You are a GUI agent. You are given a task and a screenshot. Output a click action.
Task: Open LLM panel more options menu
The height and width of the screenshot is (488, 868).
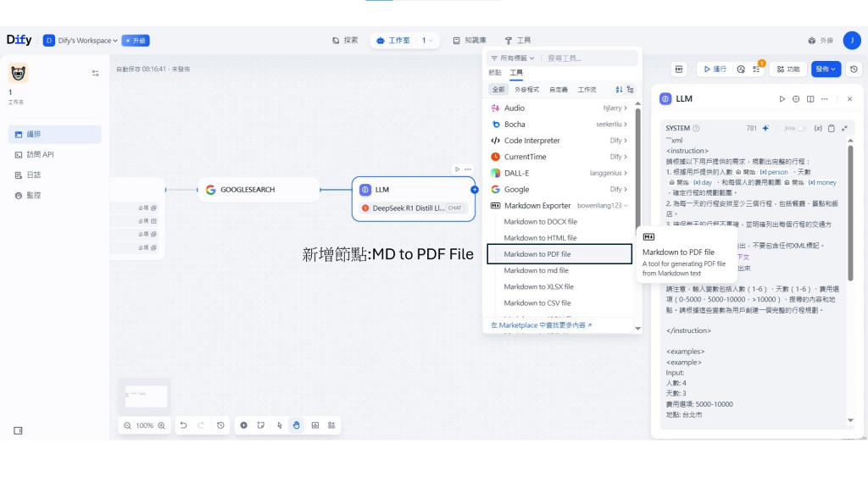coord(825,99)
